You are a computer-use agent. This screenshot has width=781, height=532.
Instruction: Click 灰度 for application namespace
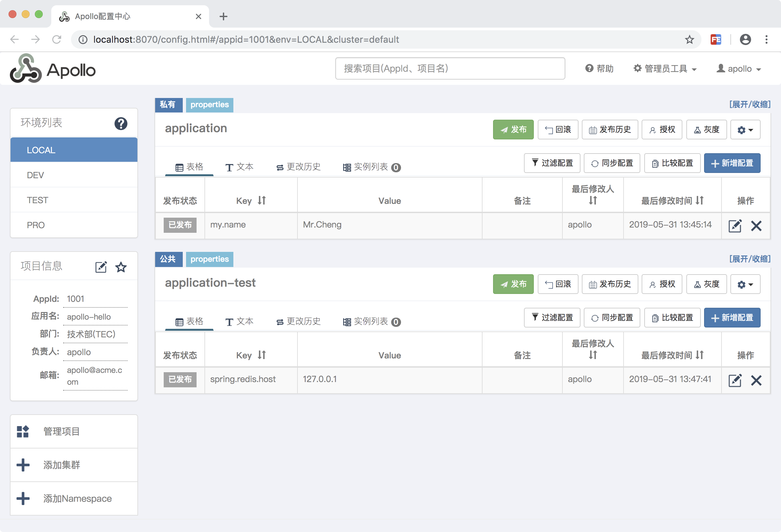[x=706, y=130]
